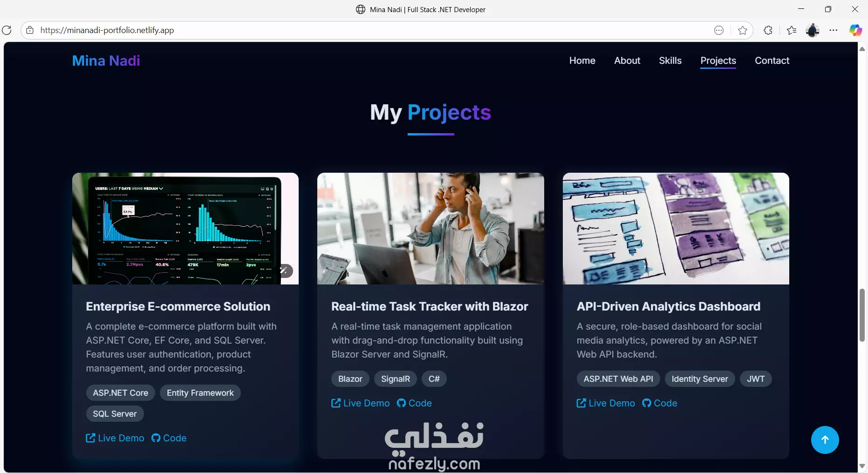Image resolution: width=868 pixels, height=473 pixels.
Task: Click the edit image wand icon
Action: point(284,270)
